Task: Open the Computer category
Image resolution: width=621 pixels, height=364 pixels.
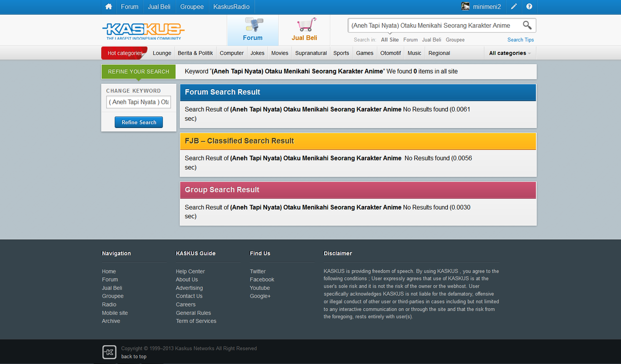Action: 232,53
